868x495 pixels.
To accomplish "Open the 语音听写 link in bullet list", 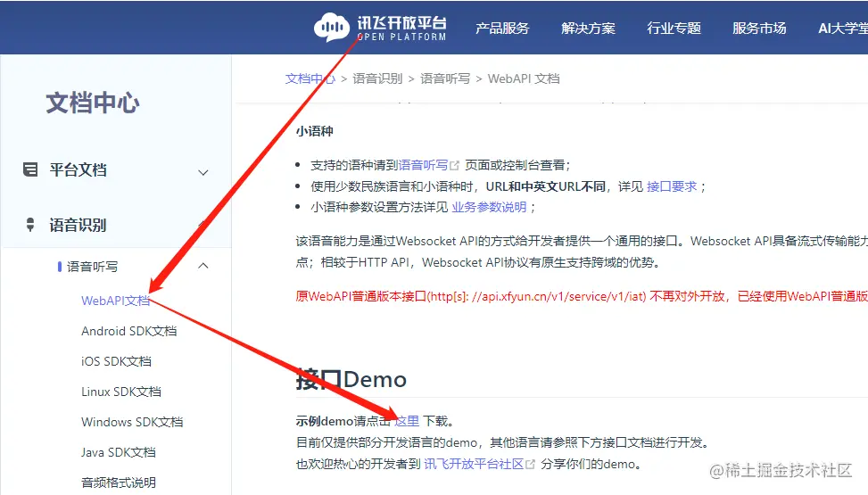I will pos(423,165).
